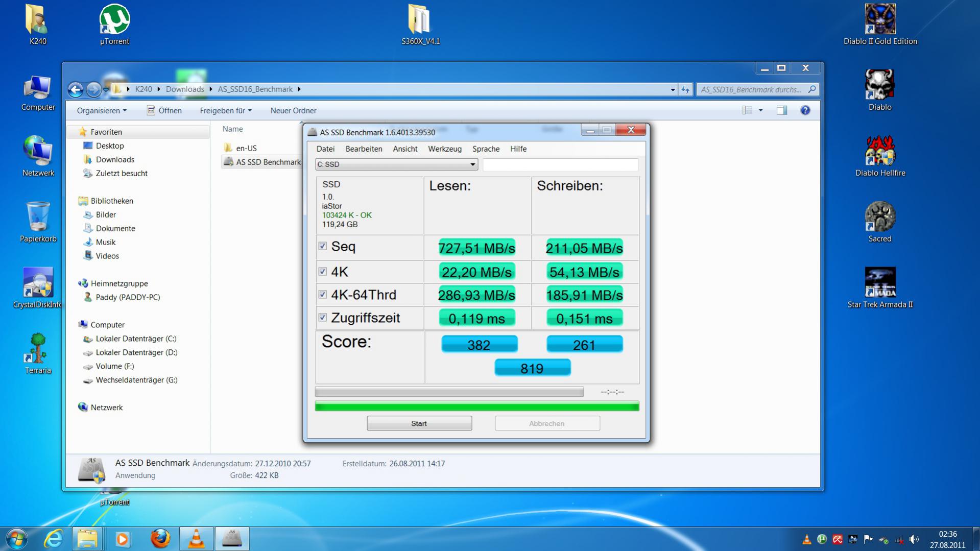This screenshot has width=980, height=551.
Task: Open the Datei menu
Action: [325, 149]
